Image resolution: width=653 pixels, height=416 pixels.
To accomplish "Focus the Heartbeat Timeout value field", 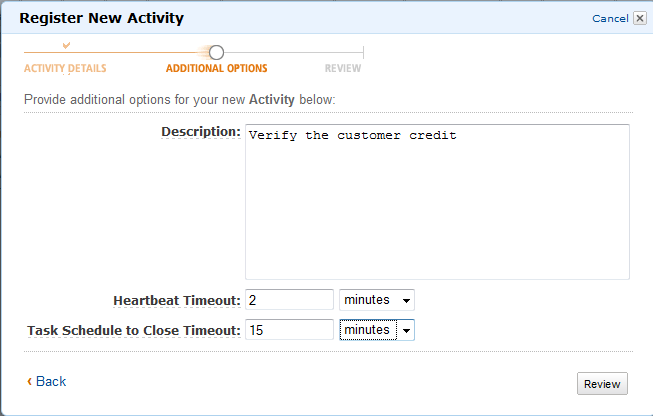I will coord(289,300).
